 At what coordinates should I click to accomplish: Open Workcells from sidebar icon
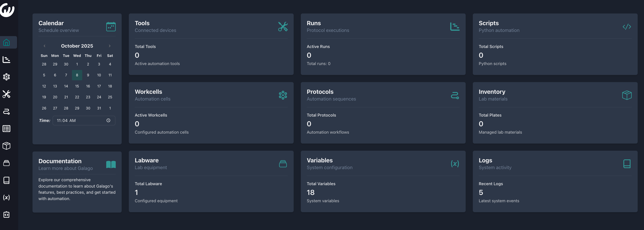(7, 77)
